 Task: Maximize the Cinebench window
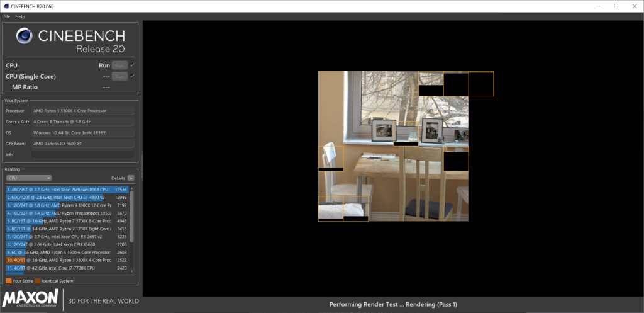(616, 6)
